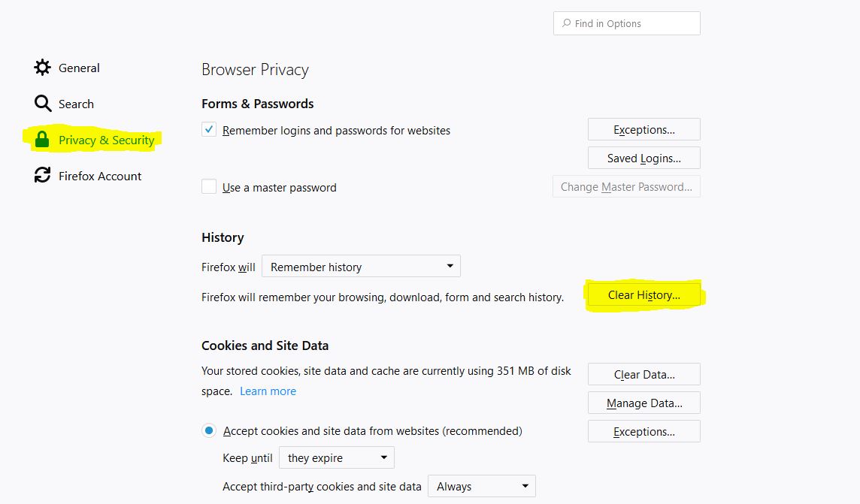
Task: Open Saved Logins button
Action: pyautogui.click(x=643, y=158)
